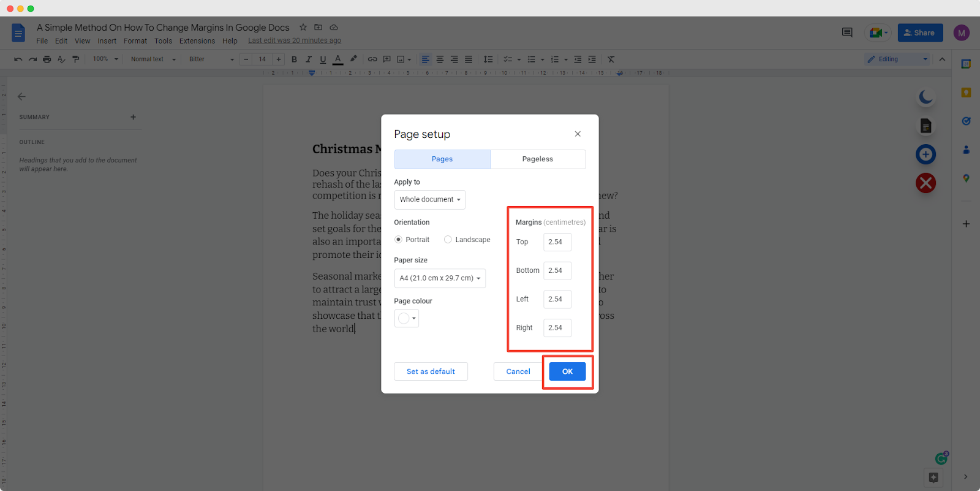The image size is (980, 491).
Task: Open Google Tasks side panel
Action: point(966,121)
